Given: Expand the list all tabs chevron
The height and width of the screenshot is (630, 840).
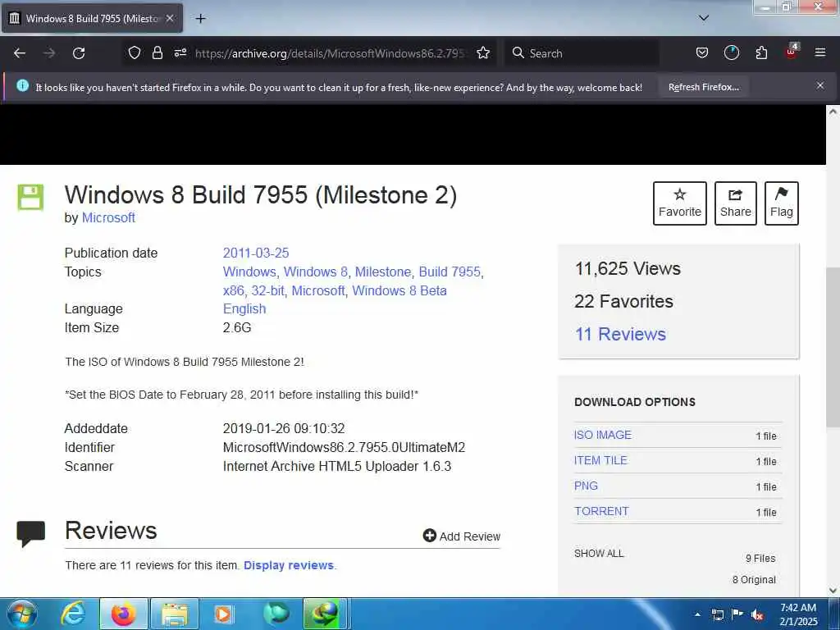Looking at the screenshot, I should (704, 18).
